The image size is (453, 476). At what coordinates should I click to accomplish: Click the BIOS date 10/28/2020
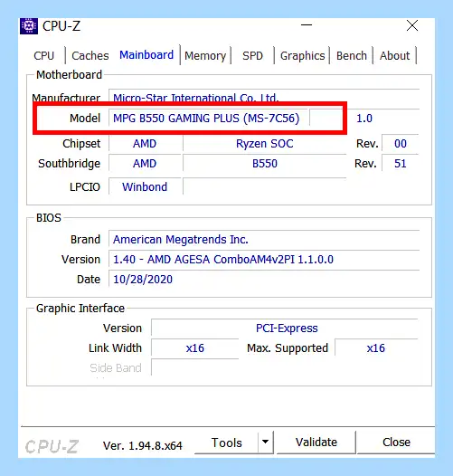click(x=143, y=280)
